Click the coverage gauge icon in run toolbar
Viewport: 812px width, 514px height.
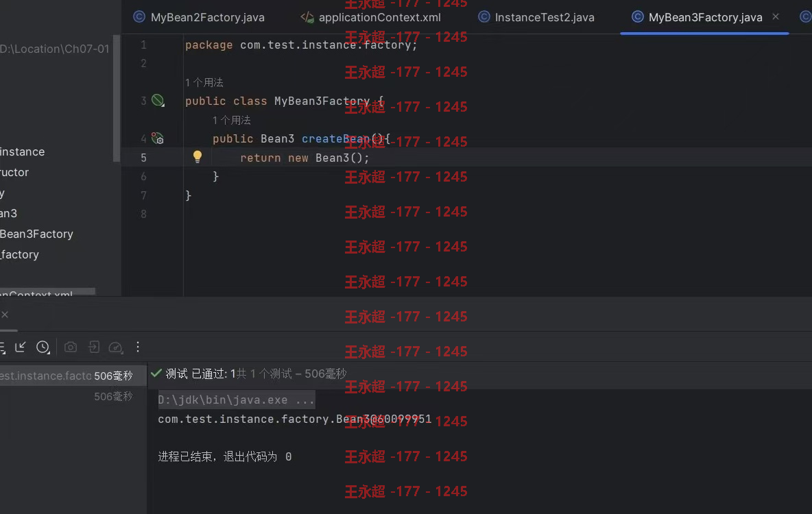tap(115, 347)
